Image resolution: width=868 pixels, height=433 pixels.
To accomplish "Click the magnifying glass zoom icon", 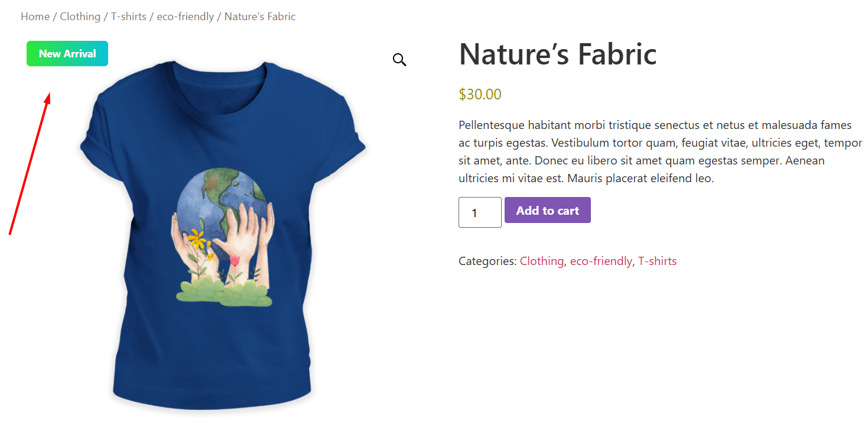I will 399,59.
